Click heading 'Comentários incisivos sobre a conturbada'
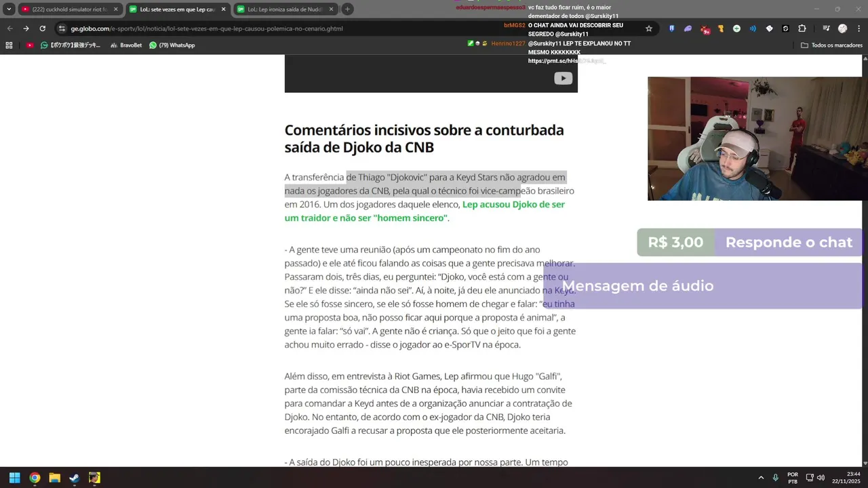Image resolution: width=868 pixels, height=488 pixels. pyautogui.click(x=424, y=138)
